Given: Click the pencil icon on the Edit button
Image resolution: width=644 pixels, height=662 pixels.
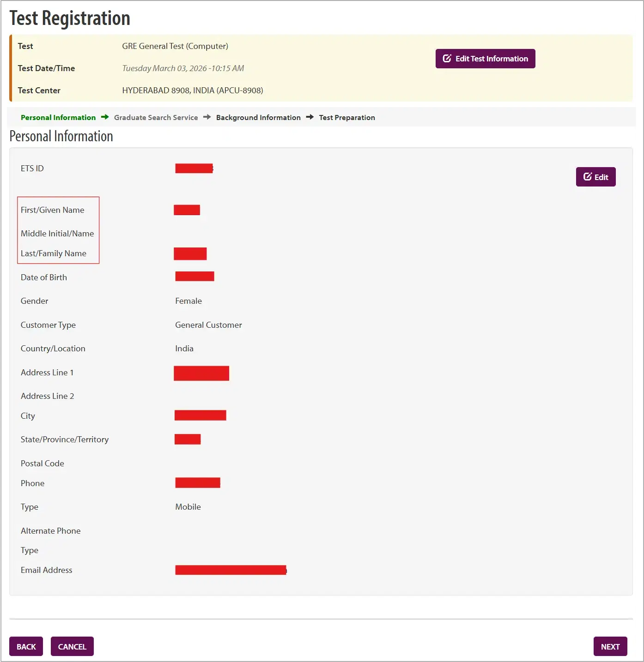Looking at the screenshot, I should click(x=587, y=176).
